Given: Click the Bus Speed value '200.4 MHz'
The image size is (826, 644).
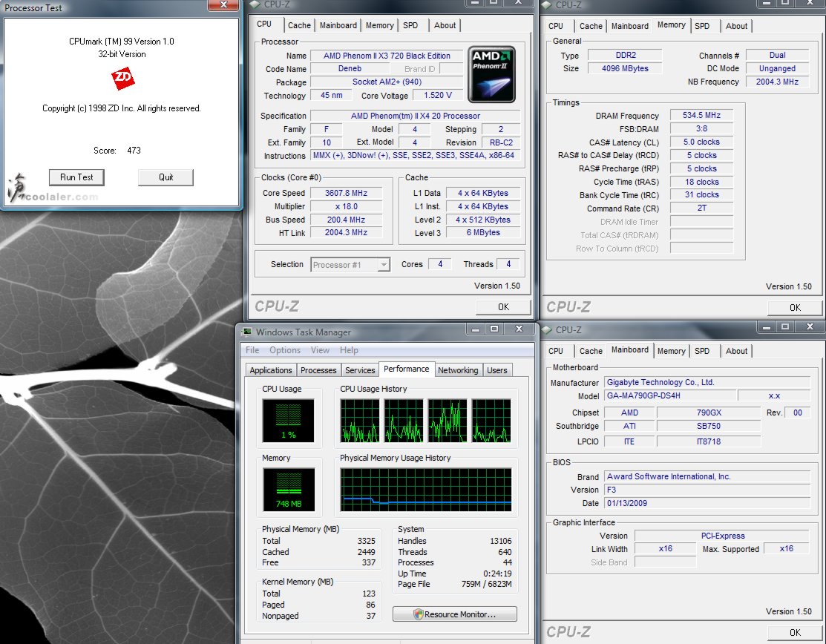Looking at the screenshot, I should (346, 220).
